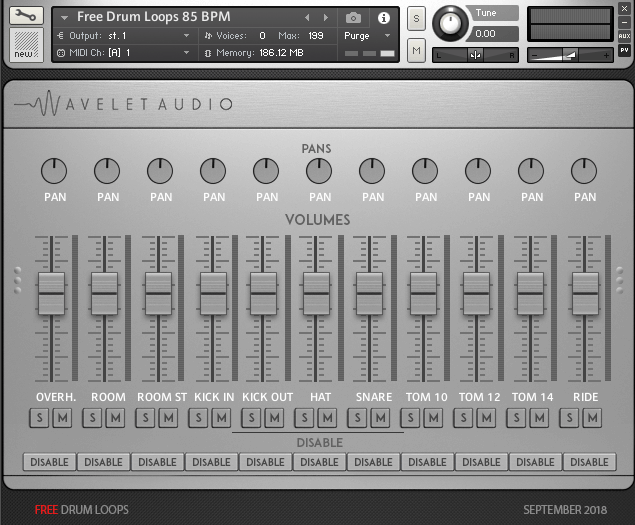Solo the OVERH. channel
This screenshot has height=525, width=635.
(x=39, y=418)
